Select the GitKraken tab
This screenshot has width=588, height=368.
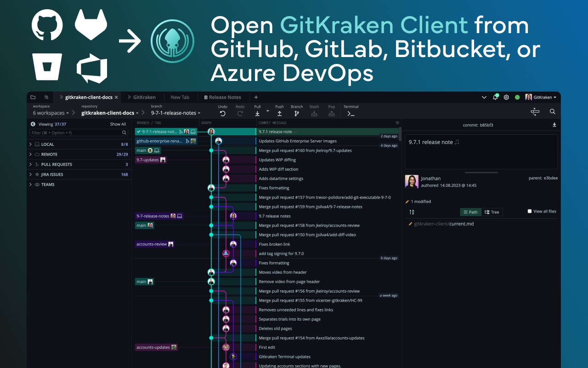point(142,97)
